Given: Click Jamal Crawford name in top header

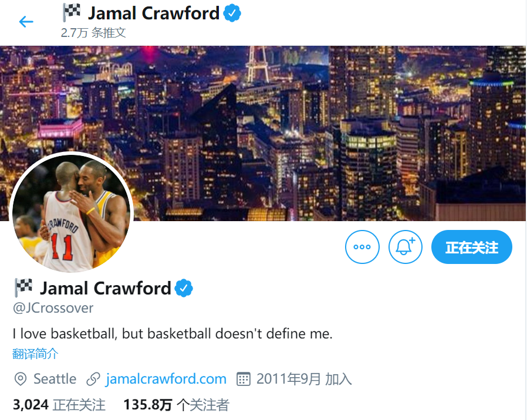Looking at the screenshot, I should click(154, 13).
